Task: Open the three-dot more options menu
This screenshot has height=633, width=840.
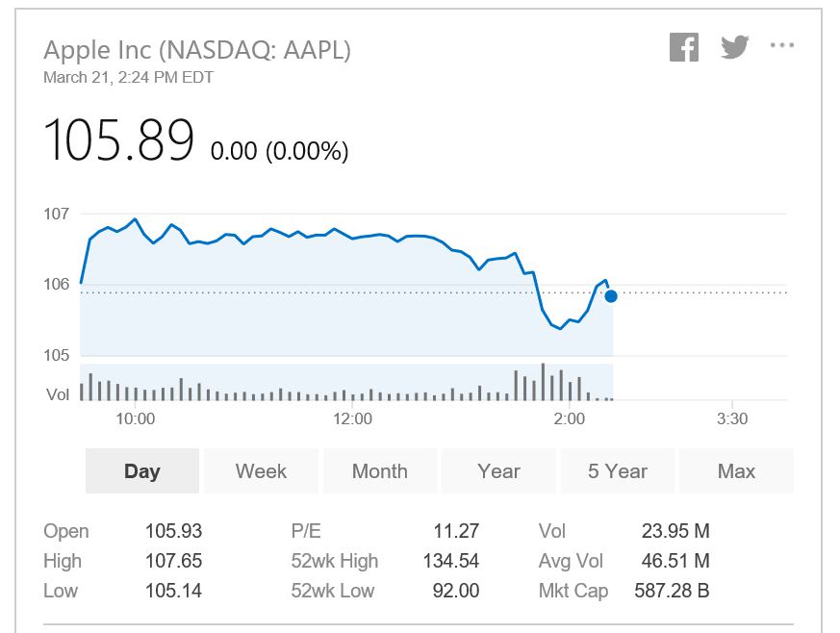Action: click(x=781, y=45)
